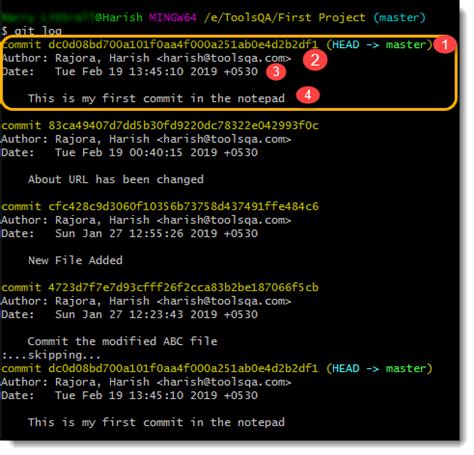Click (HEAD -> master) after the skipping line
Viewport: 474px width, 455px height.
click(x=379, y=368)
